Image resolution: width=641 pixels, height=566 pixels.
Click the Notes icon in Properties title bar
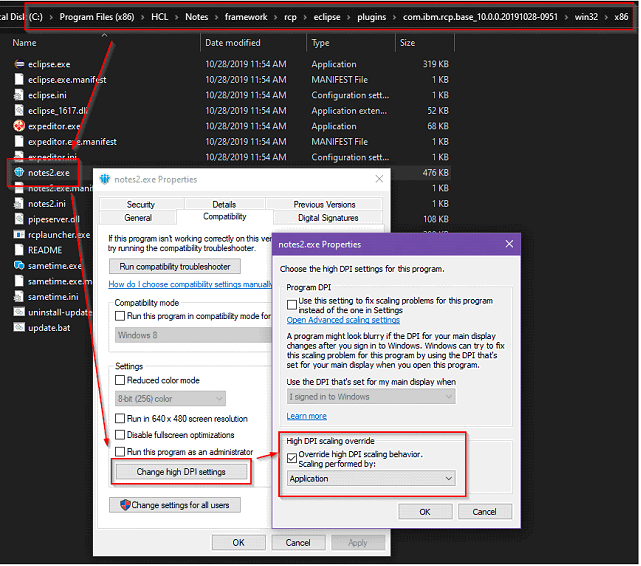click(x=105, y=179)
